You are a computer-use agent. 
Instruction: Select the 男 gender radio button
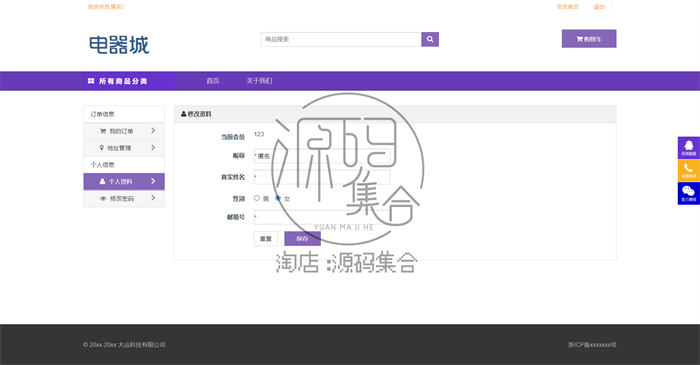[x=257, y=198]
